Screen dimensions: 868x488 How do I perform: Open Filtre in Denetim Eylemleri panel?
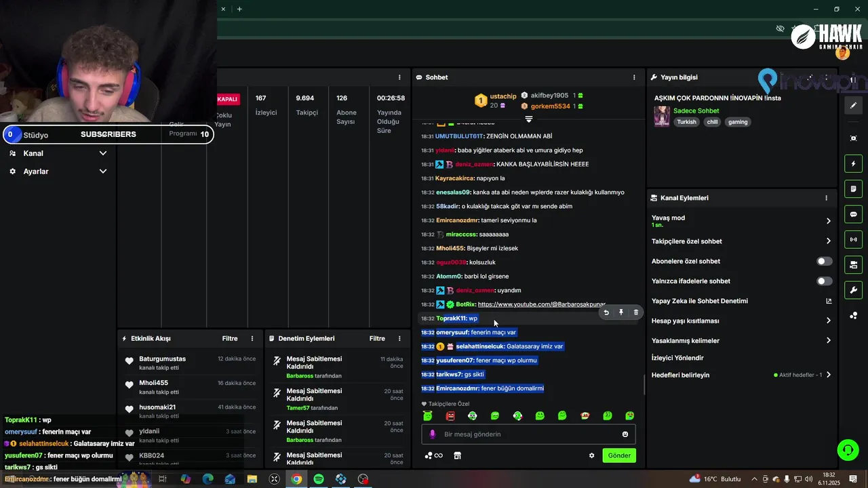[x=377, y=338]
